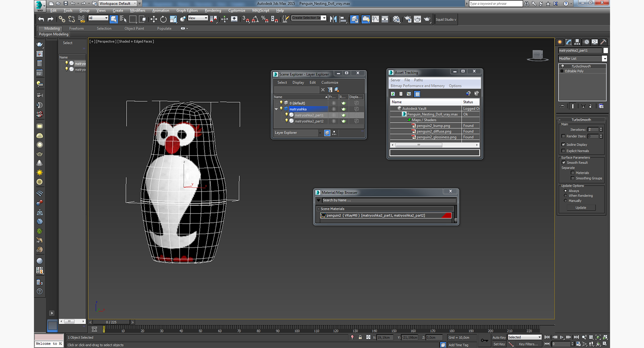Toggle the Percent Snap tool
This screenshot has width=644, height=348.
(265, 19)
